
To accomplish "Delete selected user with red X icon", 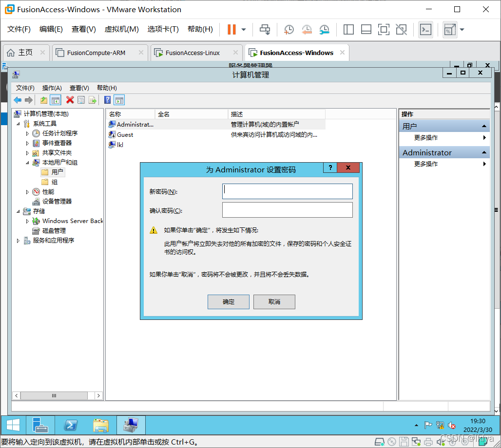I will (x=70, y=100).
